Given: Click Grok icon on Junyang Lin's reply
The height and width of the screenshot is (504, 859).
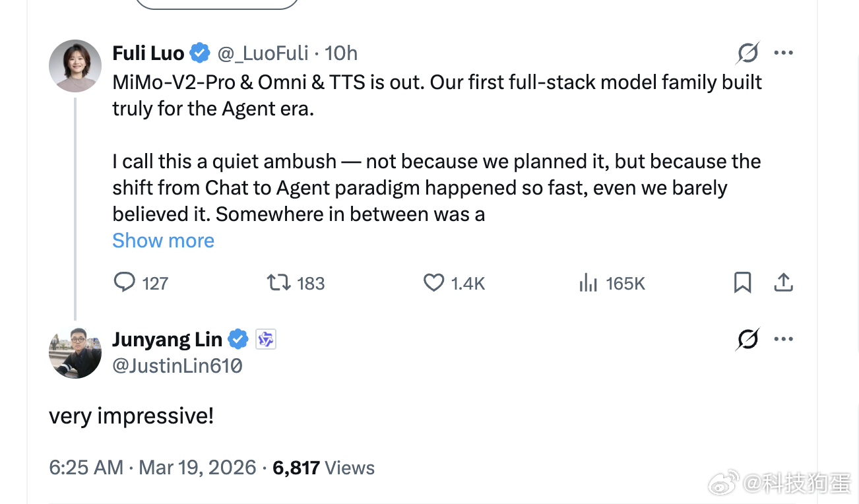Looking at the screenshot, I should coord(748,340).
